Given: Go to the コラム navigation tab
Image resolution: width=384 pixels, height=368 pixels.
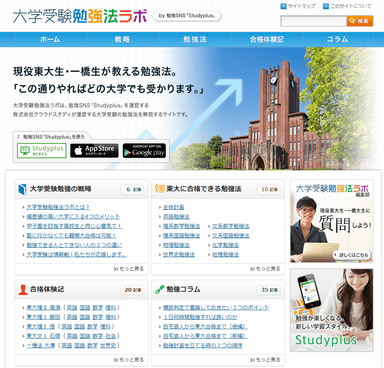Looking at the screenshot, I should coord(338,39).
